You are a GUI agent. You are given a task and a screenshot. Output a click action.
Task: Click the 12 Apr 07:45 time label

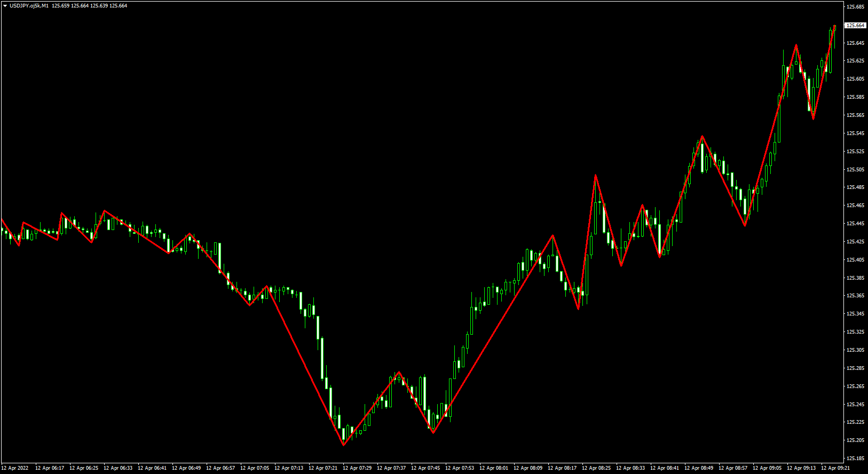click(x=425, y=468)
